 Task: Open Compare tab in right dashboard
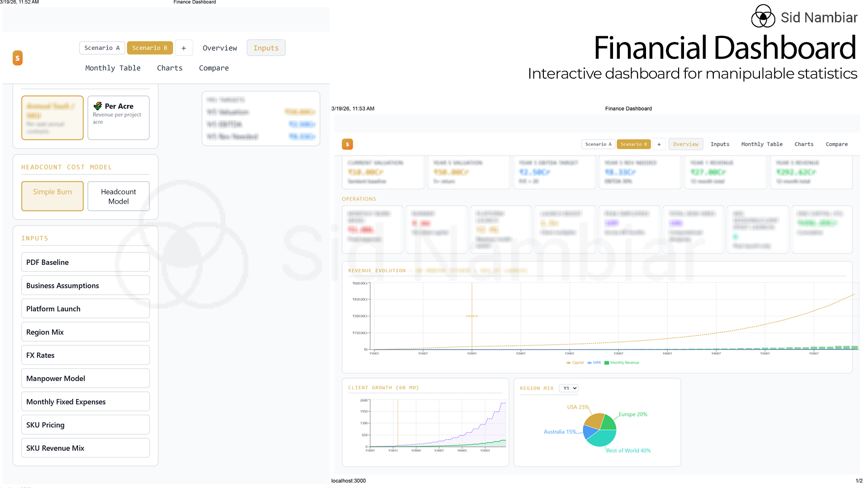pos(836,144)
